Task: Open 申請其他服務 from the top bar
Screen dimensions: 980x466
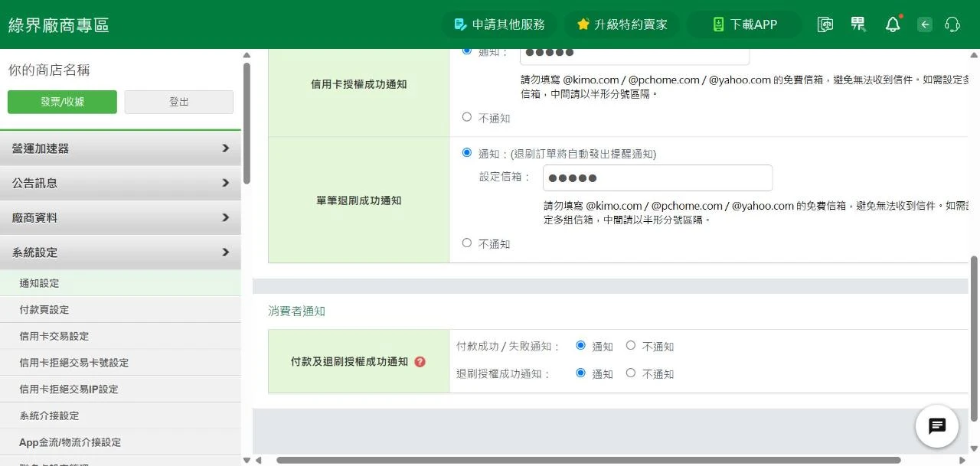Action: (499, 24)
